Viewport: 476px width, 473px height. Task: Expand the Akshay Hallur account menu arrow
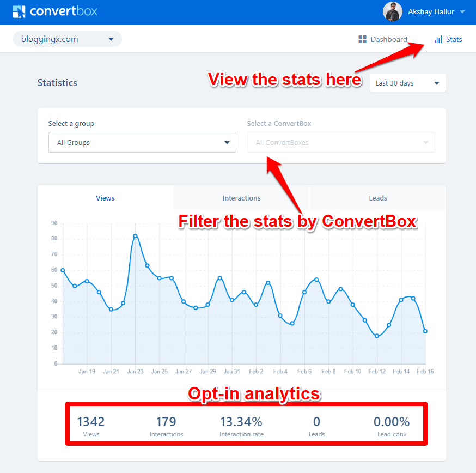coord(462,12)
